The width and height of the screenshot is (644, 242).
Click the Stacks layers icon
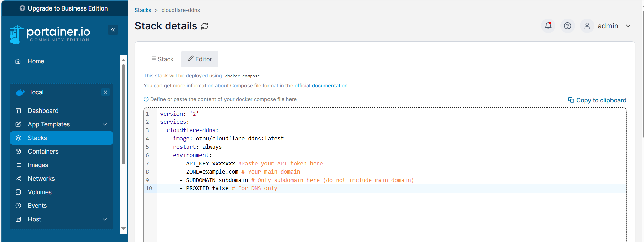[18, 138]
